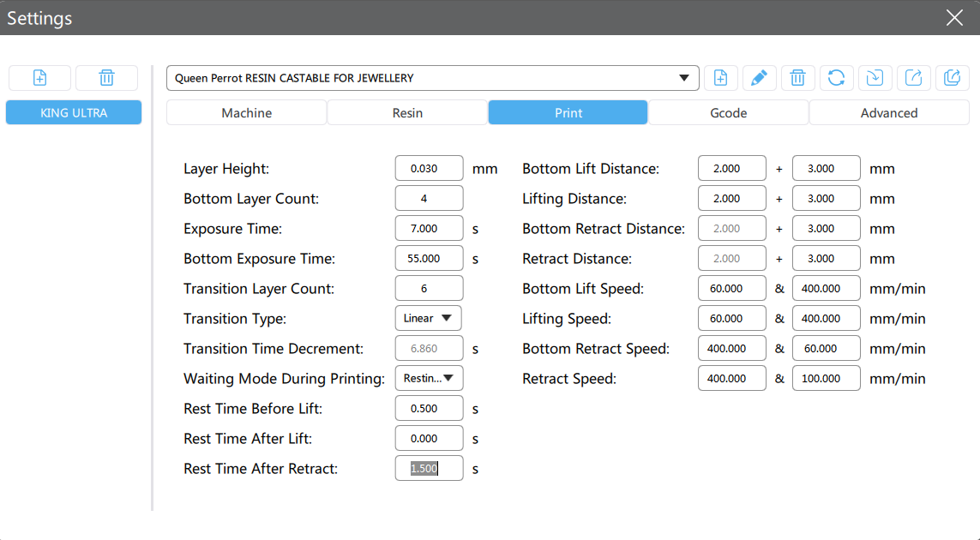980x540 pixels.
Task: Open the Waiting Mode During Printing dropdown
Action: point(429,378)
